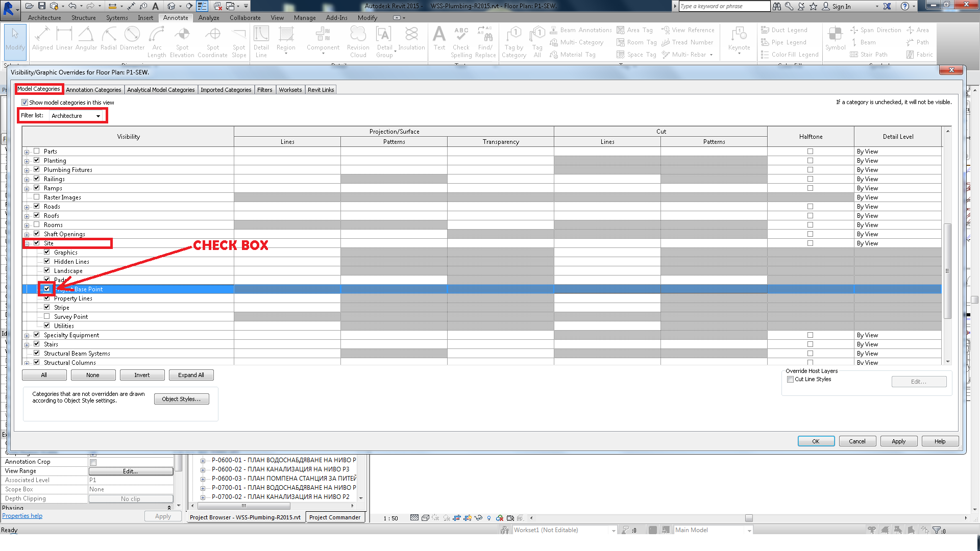Expand the Plumbing Fixtures category node
Screen dimensions: 980x551
(x=27, y=170)
